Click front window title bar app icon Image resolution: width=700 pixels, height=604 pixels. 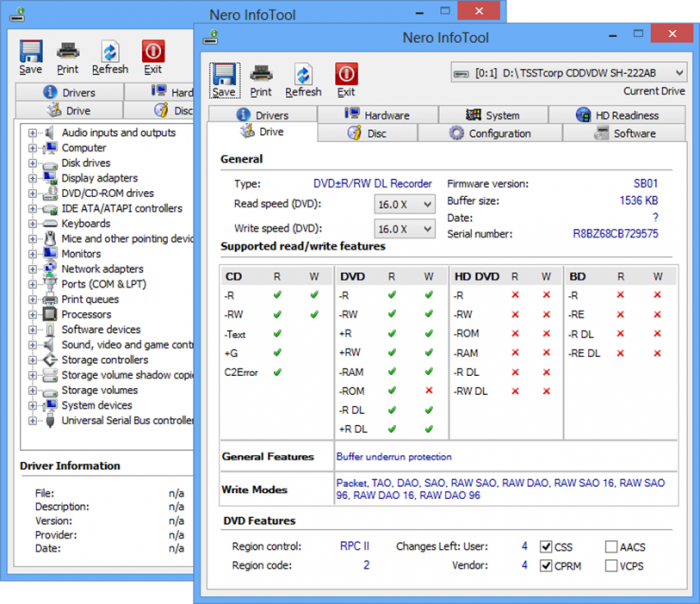point(211,37)
